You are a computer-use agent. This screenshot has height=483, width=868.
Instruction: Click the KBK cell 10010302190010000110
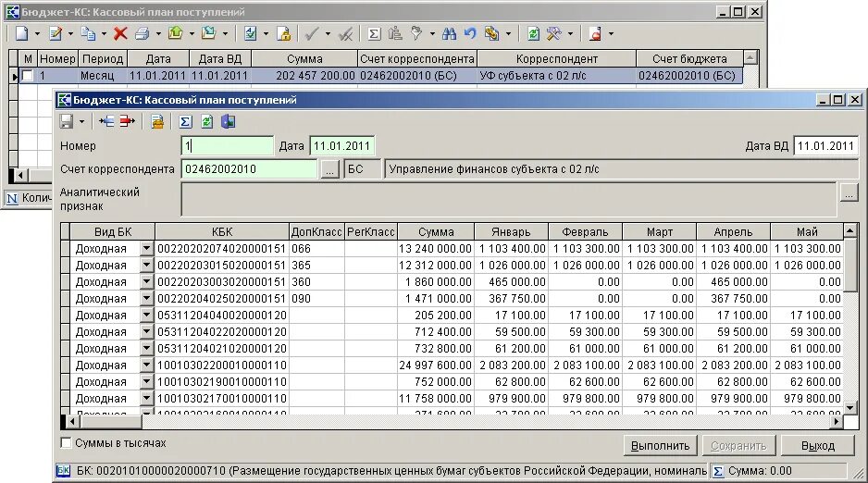coord(222,381)
